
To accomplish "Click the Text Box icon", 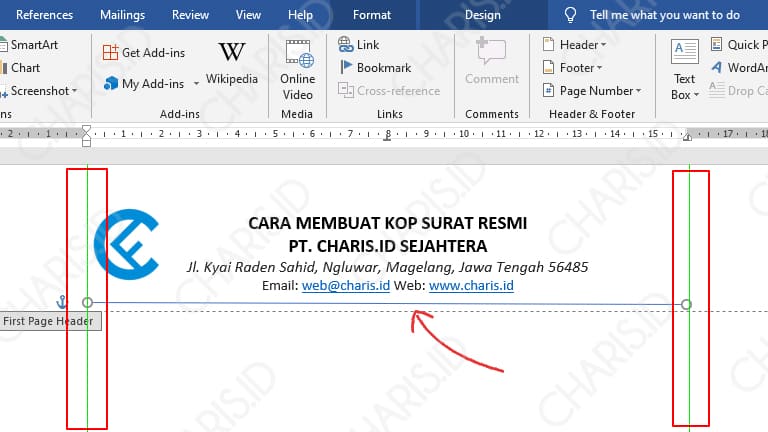I will [684, 51].
